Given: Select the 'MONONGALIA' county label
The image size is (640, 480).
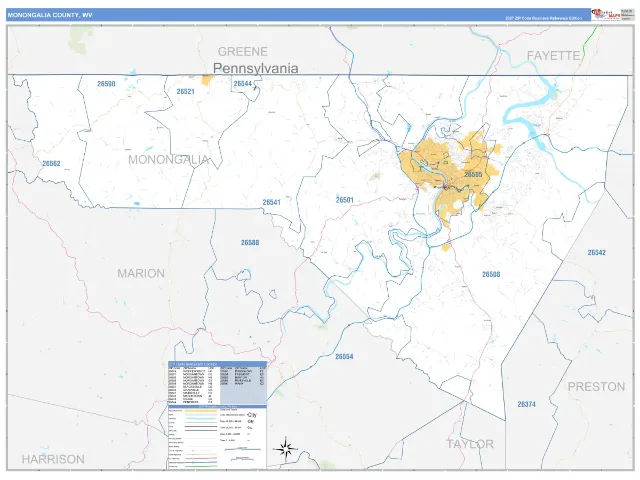Looking at the screenshot, I should 168,160.
